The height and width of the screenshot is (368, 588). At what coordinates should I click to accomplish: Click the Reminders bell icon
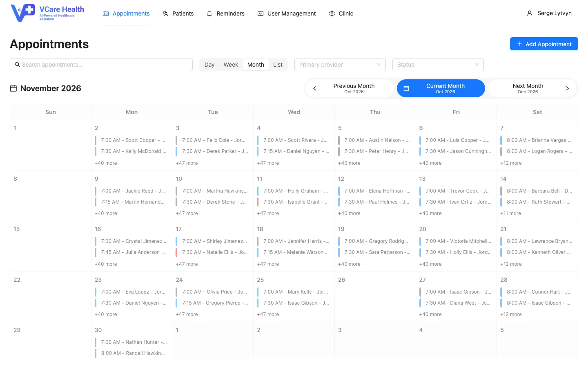pyautogui.click(x=209, y=13)
